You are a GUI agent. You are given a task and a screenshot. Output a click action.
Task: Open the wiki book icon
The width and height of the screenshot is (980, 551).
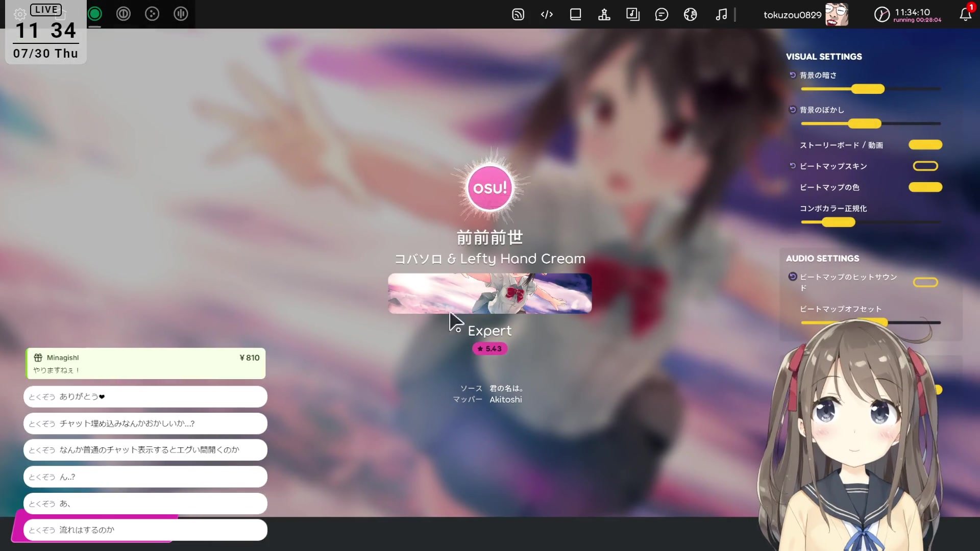[575, 14]
